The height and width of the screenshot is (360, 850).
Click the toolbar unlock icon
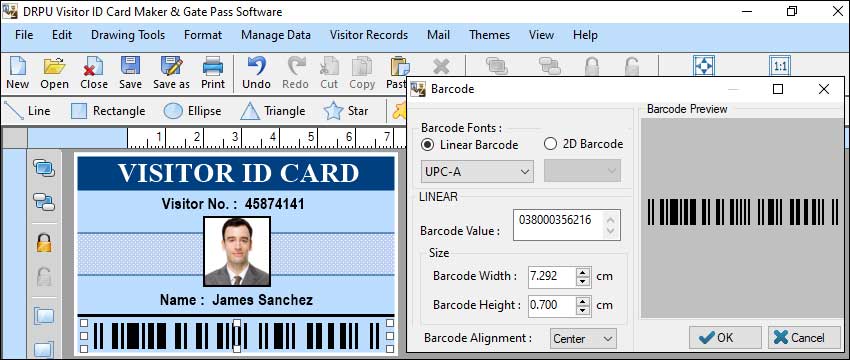[x=631, y=67]
